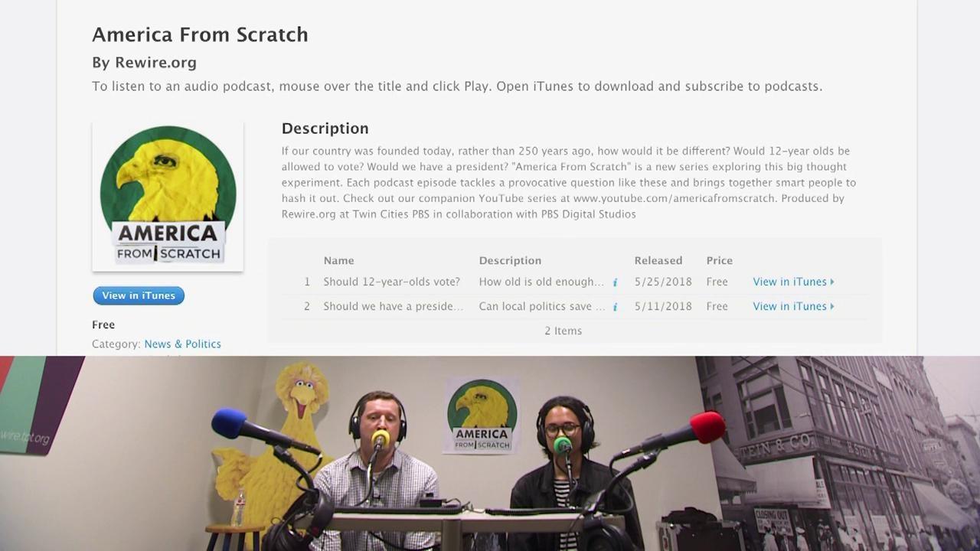Click the Price column header

[719, 260]
